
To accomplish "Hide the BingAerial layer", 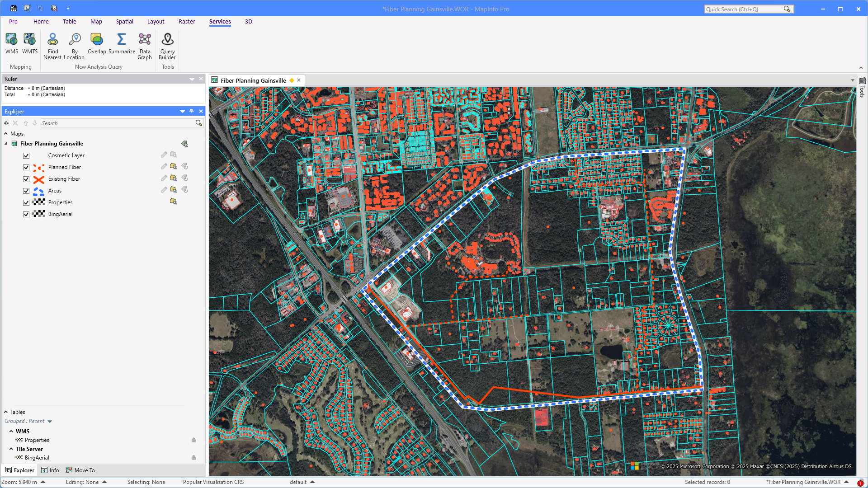I will click(x=26, y=214).
